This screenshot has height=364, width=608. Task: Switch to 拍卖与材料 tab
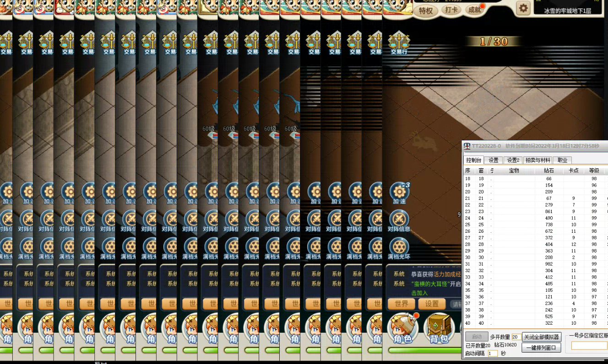coord(538,160)
